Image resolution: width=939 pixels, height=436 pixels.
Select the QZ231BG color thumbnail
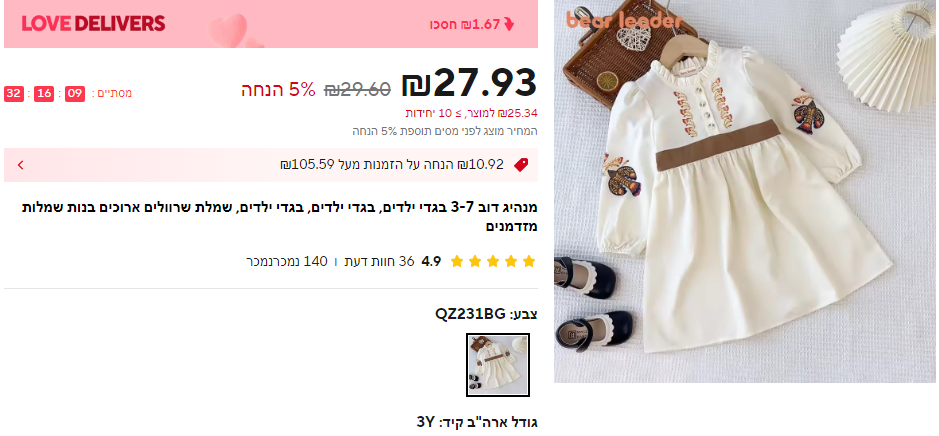498,365
